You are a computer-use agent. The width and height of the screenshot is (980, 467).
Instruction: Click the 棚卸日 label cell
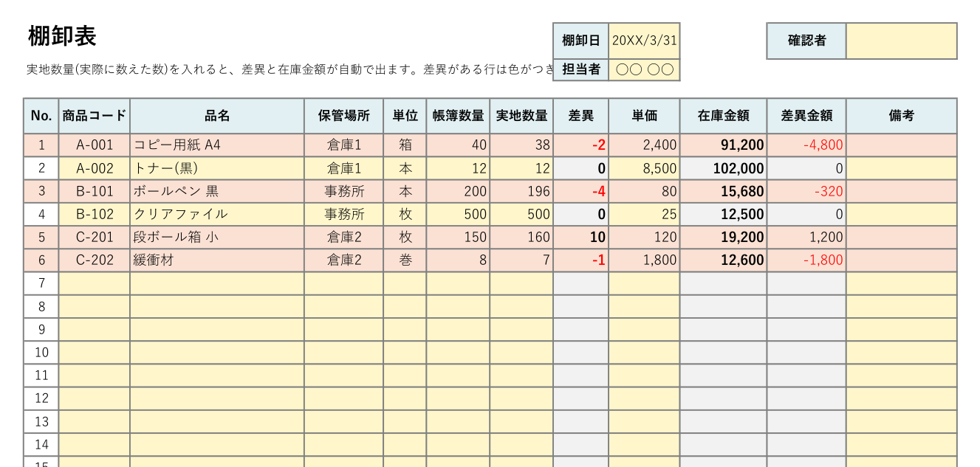[580, 41]
